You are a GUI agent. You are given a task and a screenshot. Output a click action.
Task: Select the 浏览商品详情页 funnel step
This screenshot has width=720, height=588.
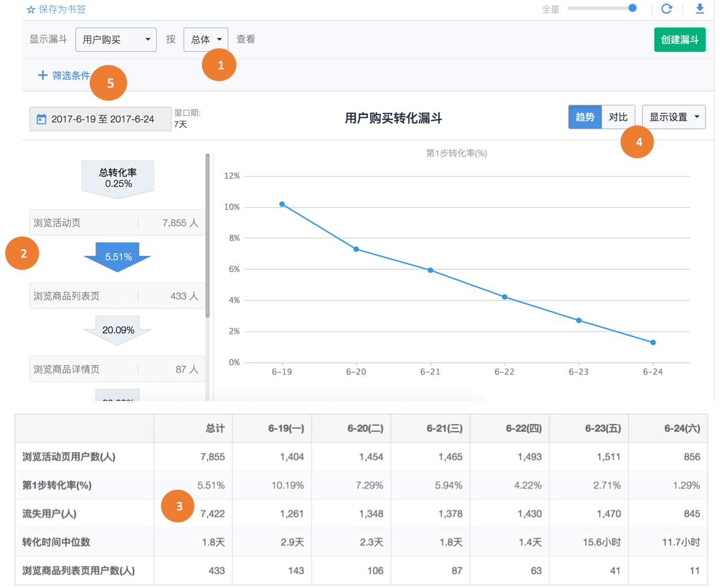coord(117,369)
